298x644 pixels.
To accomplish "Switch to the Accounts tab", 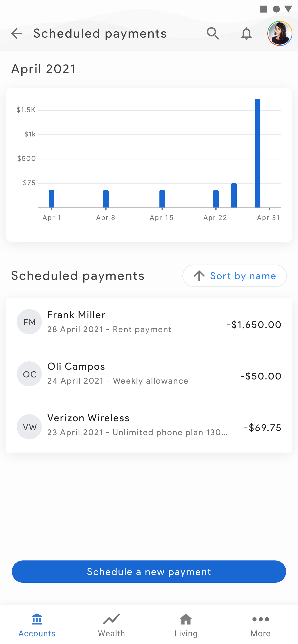I will [x=37, y=625].
